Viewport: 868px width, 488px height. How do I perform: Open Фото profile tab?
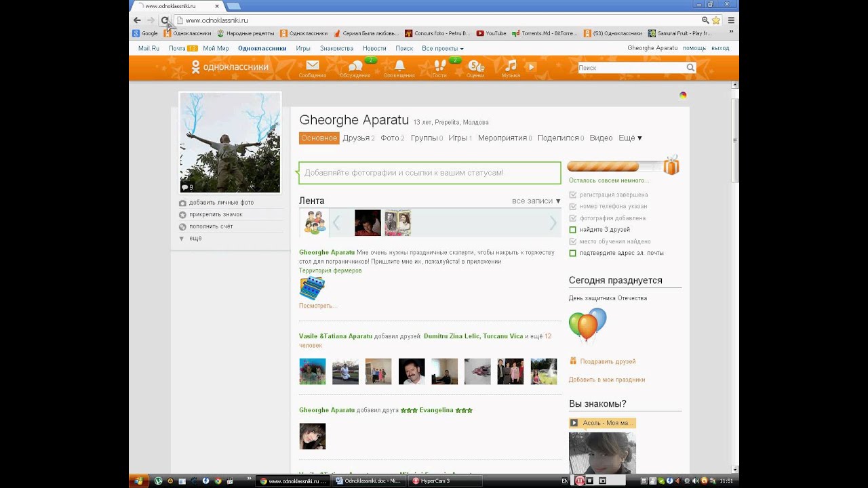coord(392,138)
